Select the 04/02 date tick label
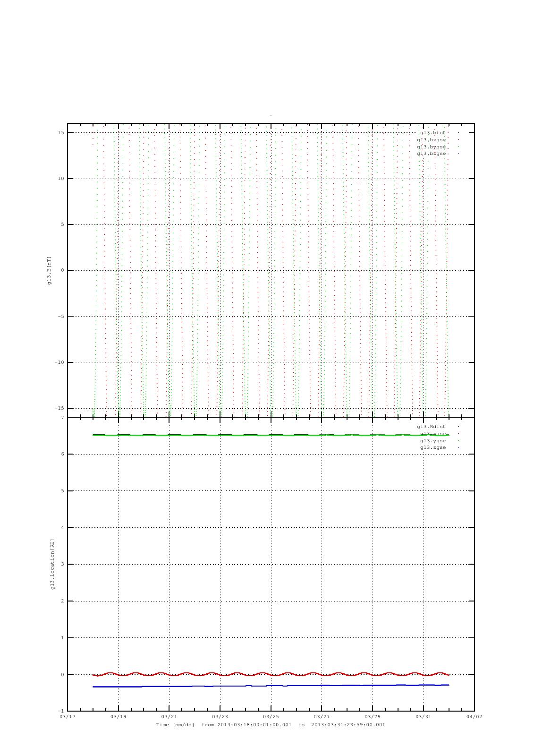534x756 pixels. pyautogui.click(x=475, y=717)
